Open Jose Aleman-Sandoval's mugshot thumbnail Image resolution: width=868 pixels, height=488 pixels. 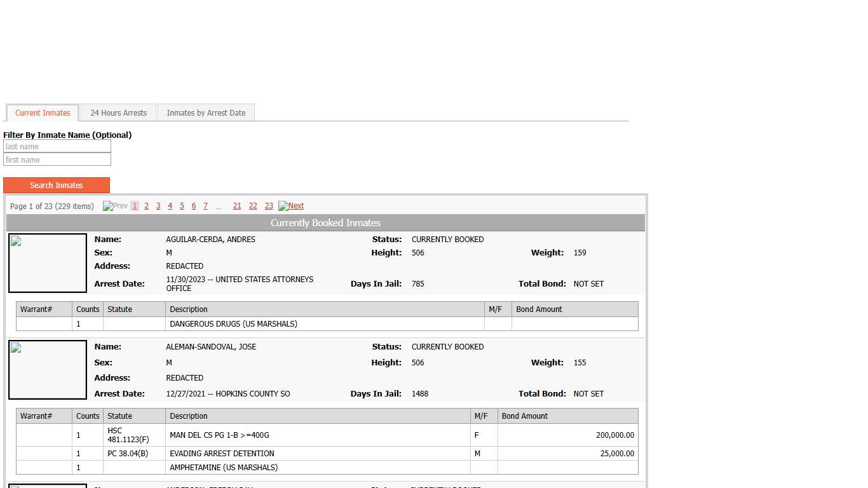click(x=48, y=370)
